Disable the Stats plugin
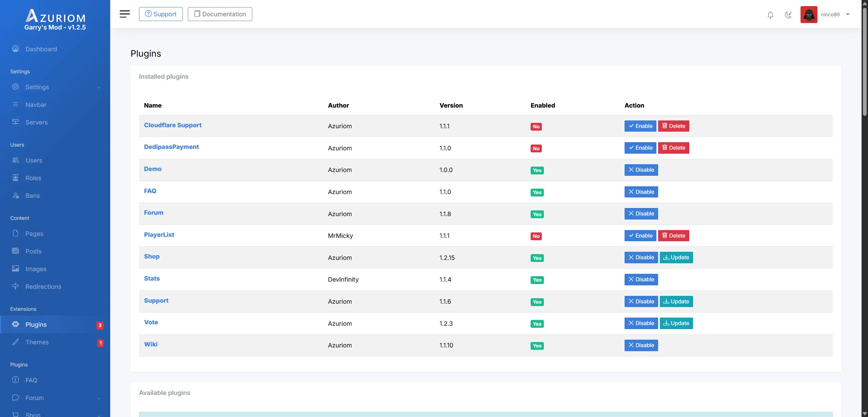Image resolution: width=868 pixels, height=417 pixels. [x=641, y=279]
